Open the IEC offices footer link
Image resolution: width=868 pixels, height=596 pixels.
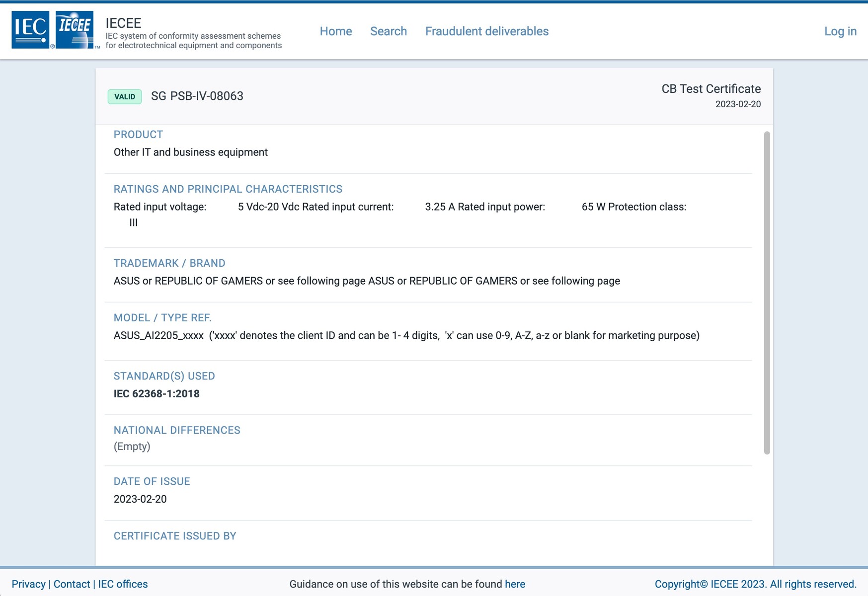pos(123,584)
